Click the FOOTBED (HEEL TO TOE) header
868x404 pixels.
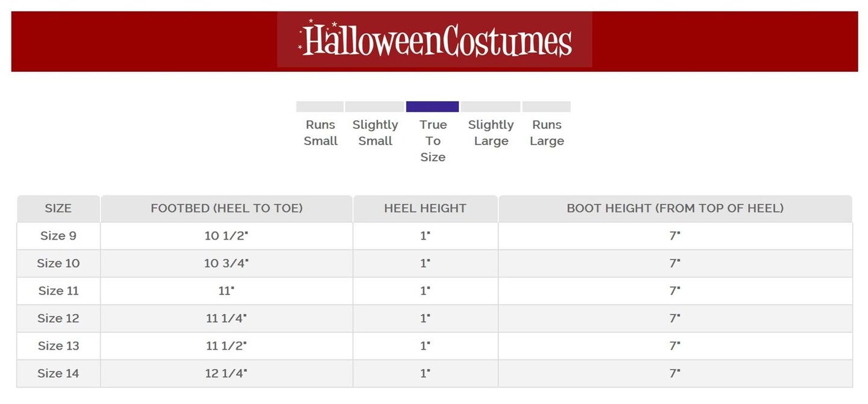point(227,208)
